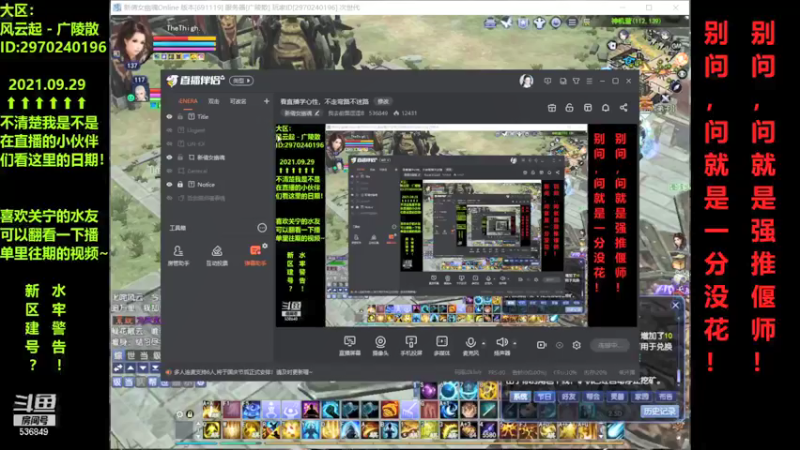Toggle visibility of Notice source
Image resolution: width=800 pixels, height=450 pixels.
[x=169, y=184]
